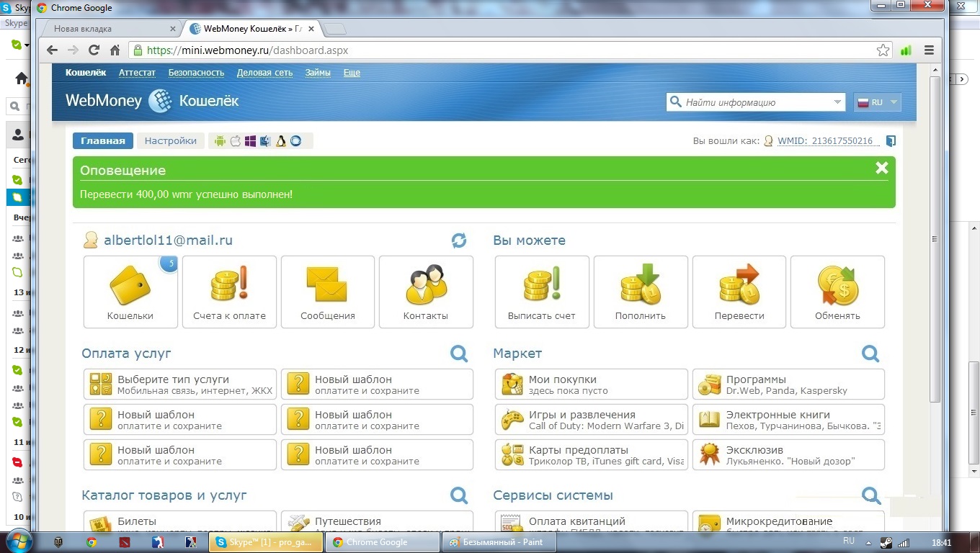The height and width of the screenshot is (553, 980).
Task: Click the Android platform icon
Action: point(220,141)
